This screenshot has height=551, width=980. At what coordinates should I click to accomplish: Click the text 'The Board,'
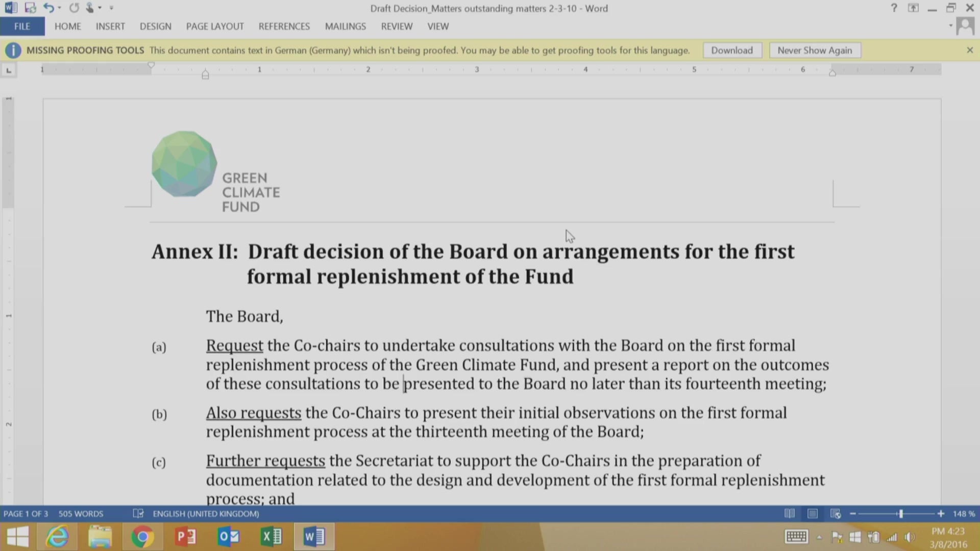pyautogui.click(x=244, y=317)
